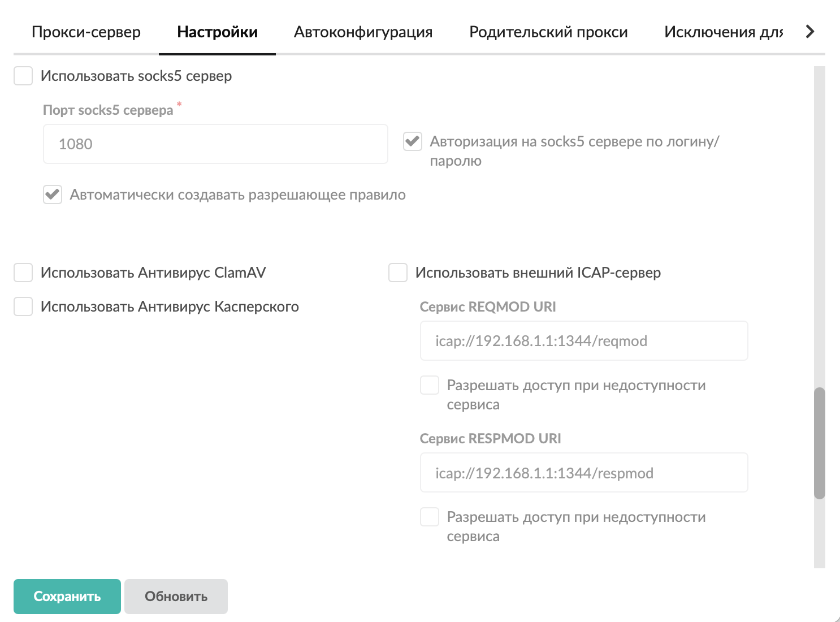This screenshot has width=840, height=622.
Task: Check Использовать внешний ICAP-сервер
Action: 398,273
